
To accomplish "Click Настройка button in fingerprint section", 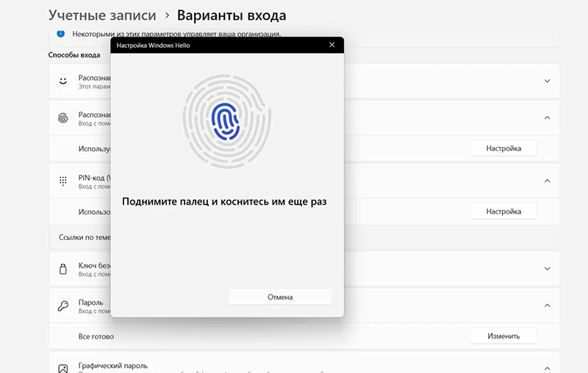I will (503, 148).
